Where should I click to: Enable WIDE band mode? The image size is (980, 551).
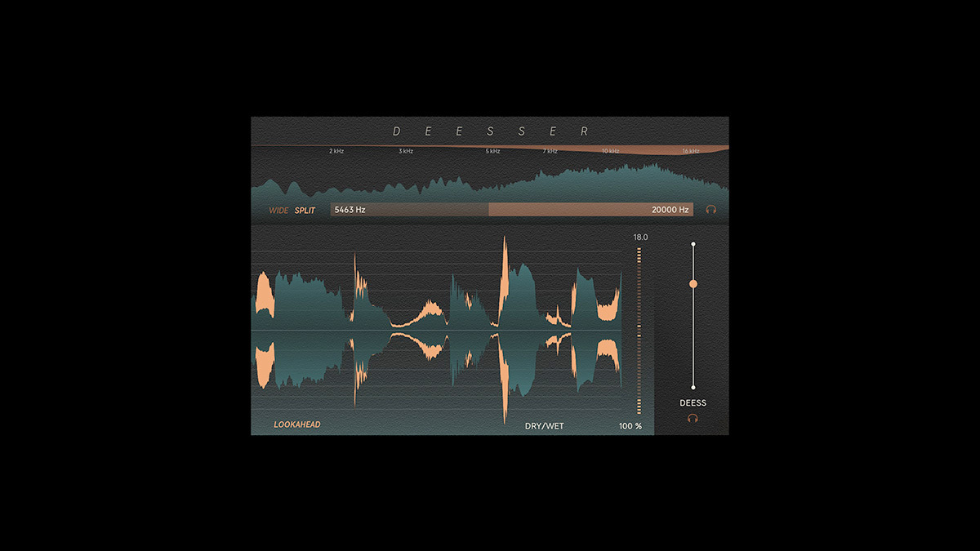278,211
